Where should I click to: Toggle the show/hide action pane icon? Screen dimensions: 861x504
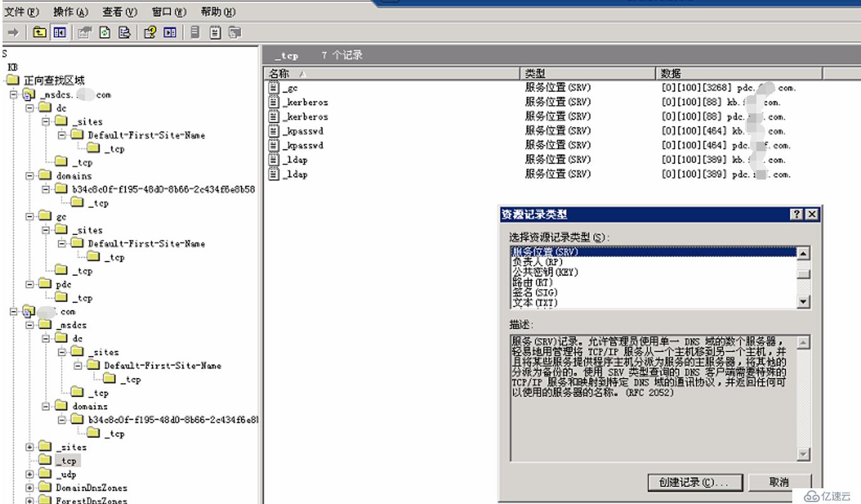point(170,32)
